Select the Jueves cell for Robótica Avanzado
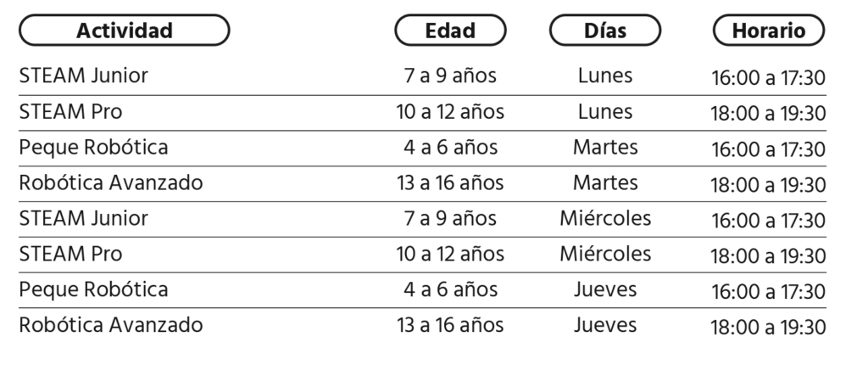 coord(605,324)
